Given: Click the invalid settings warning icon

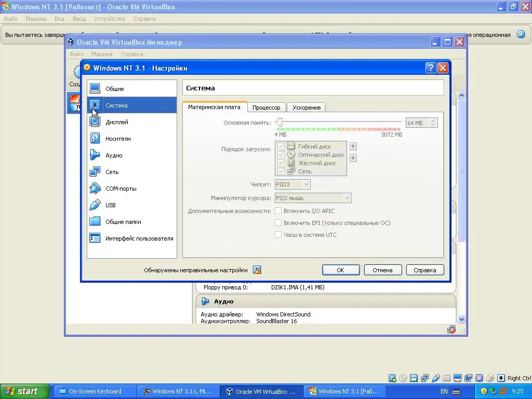Looking at the screenshot, I should point(257,270).
